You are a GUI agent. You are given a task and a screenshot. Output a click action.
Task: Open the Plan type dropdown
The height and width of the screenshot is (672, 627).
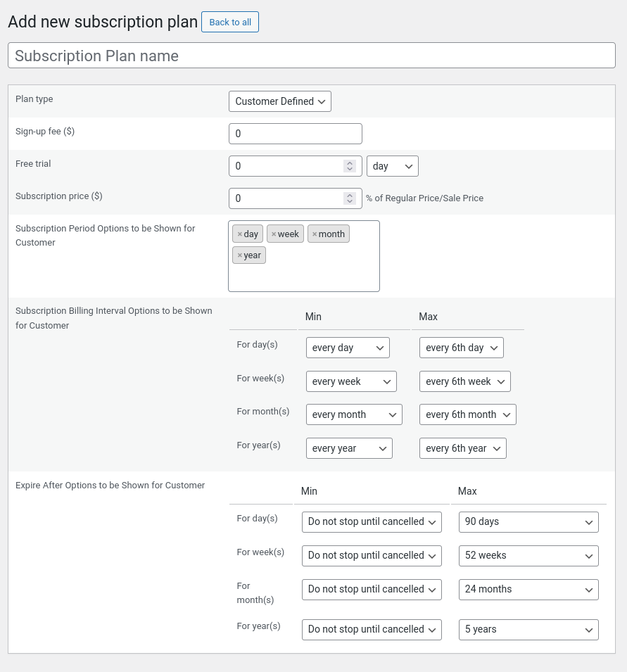(279, 101)
